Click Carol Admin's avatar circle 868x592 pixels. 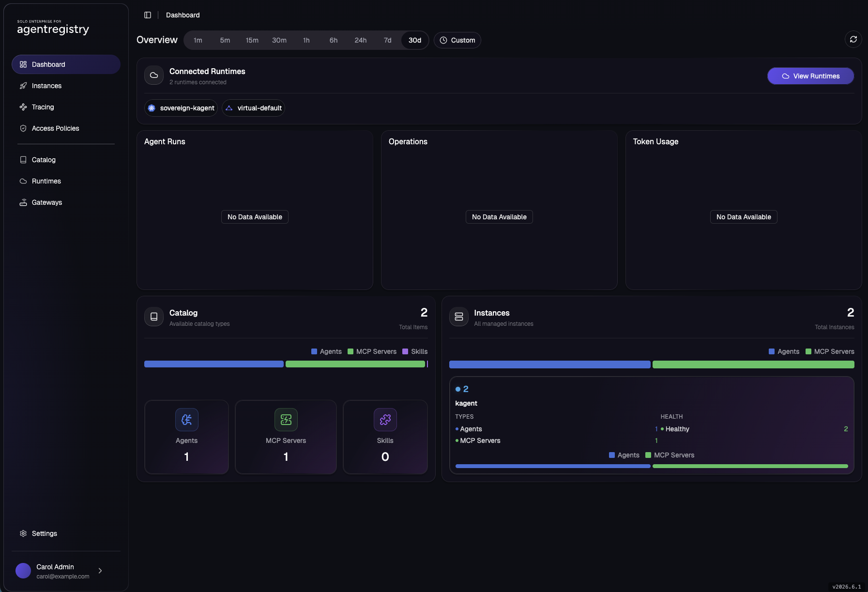23,571
